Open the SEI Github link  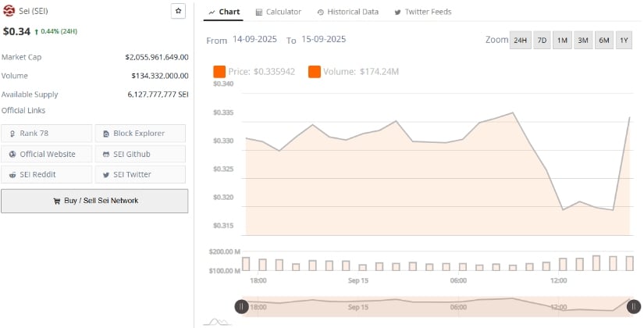pyautogui.click(x=140, y=154)
